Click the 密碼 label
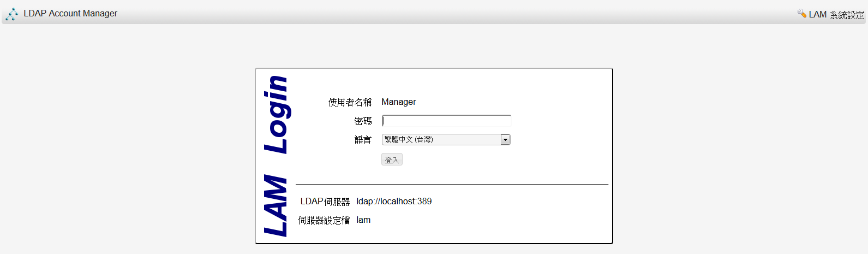The image size is (868, 254). [x=363, y=121]
